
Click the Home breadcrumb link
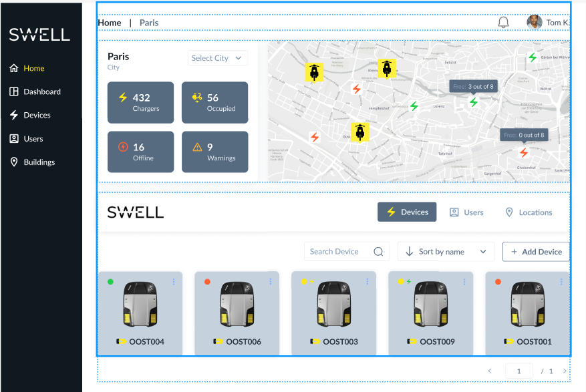110,23
